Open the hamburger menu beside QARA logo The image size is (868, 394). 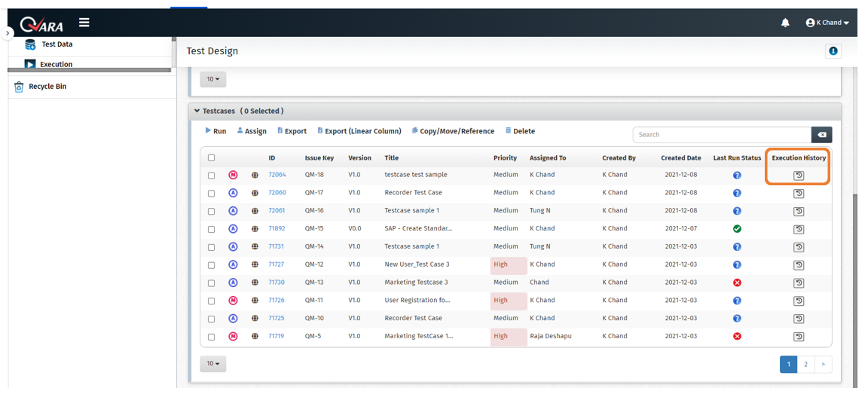84,23
